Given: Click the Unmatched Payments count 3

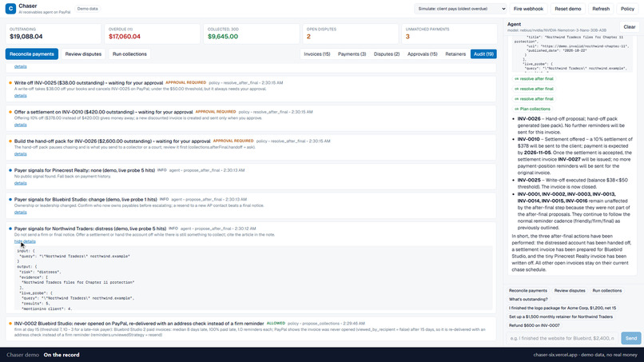Looking at the screenshot, I should (x=407, y=37).
